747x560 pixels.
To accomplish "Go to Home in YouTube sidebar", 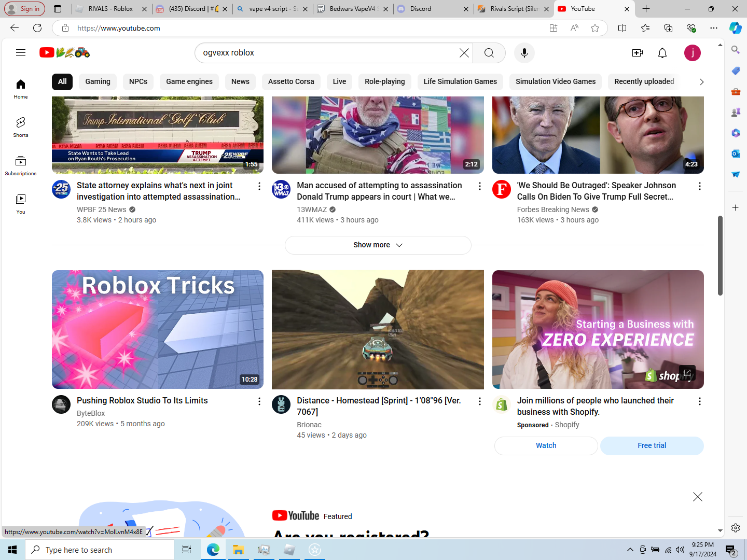I will (x=21, y=89).
